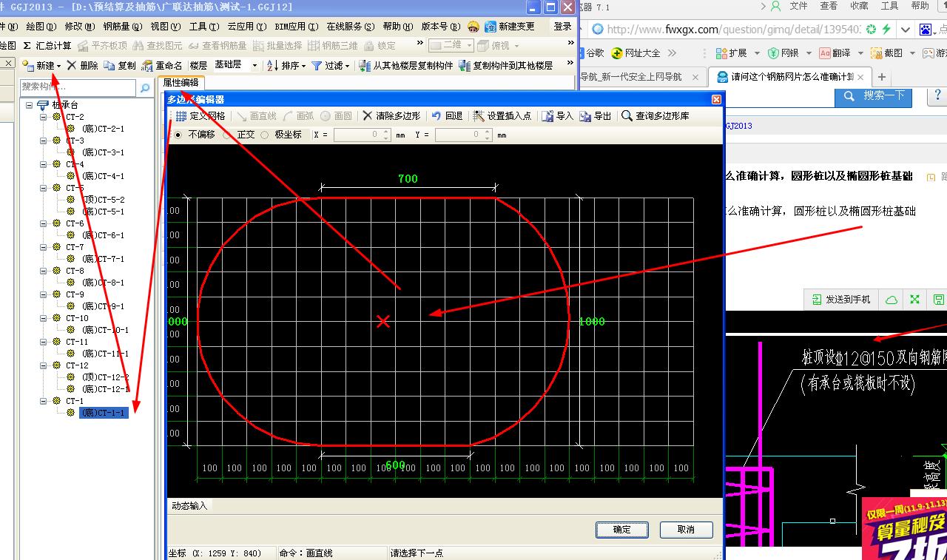Select the 画圆 draw circle tool
The image size is (947, 560).
(336, 116)
